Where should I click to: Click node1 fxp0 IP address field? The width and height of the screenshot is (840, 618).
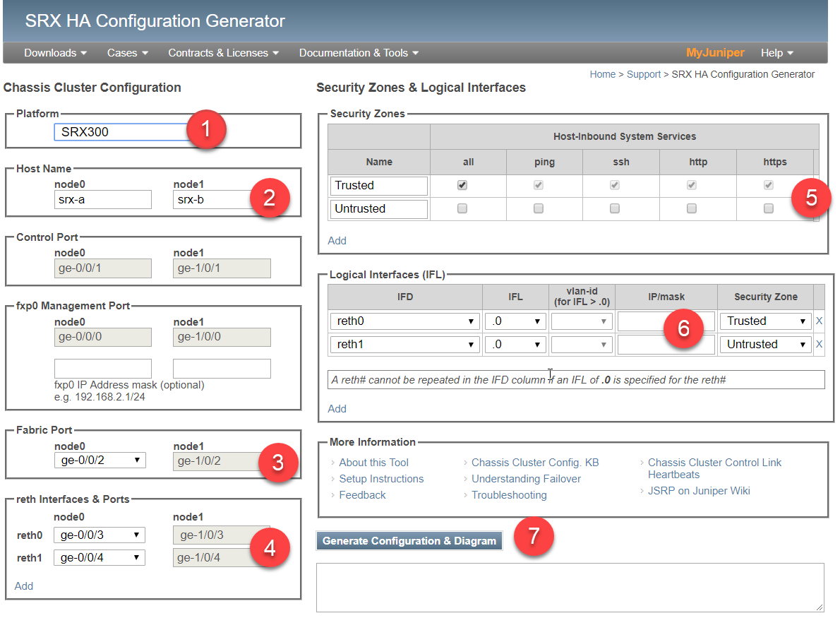tap(222, 369)
